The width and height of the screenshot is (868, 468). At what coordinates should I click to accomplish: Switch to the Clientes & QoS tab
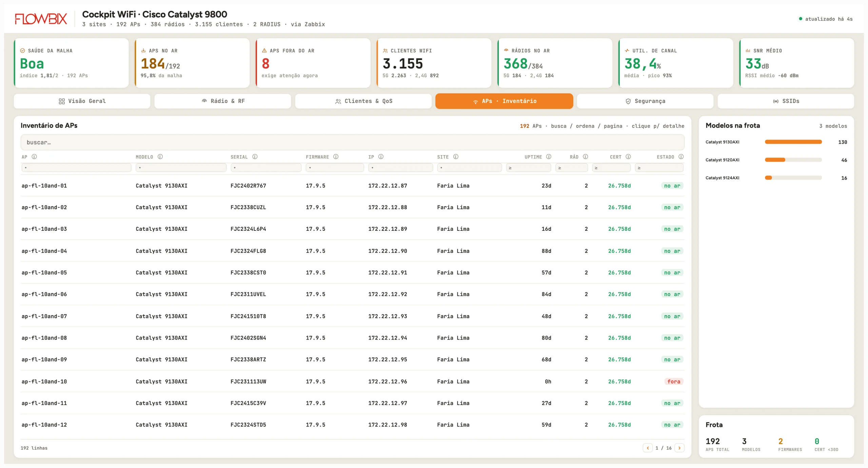[x=363, y=101]
